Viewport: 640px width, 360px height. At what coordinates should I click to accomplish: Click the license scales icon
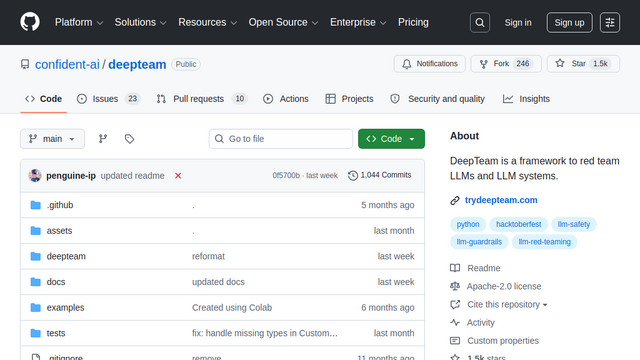pyautogui.click(x=455, y=286)
